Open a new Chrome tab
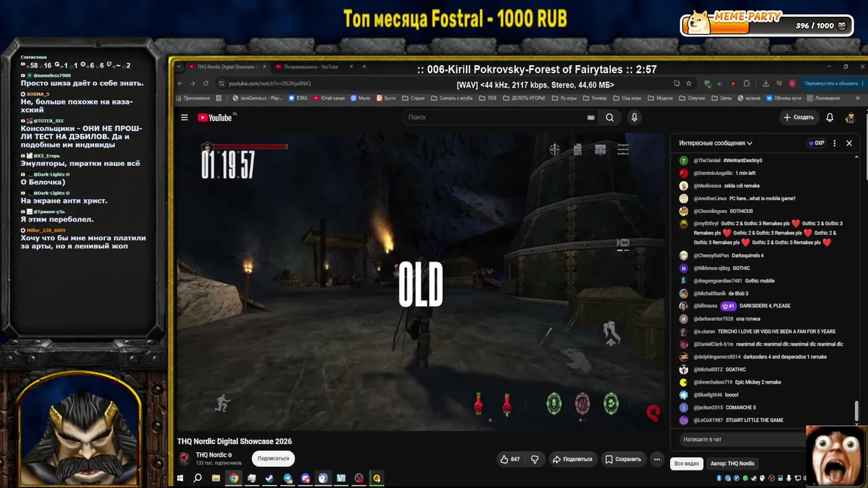This screenshot has width=868, height=488. click(x=364, y=66)
